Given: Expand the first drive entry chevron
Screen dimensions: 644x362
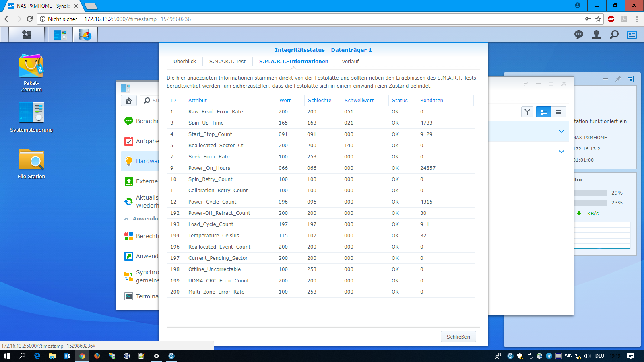Looking at the screenshot, I should click(561, 132).
